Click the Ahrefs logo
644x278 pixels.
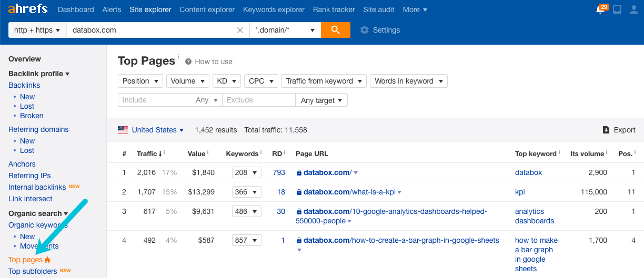click(x=28, y=9)
